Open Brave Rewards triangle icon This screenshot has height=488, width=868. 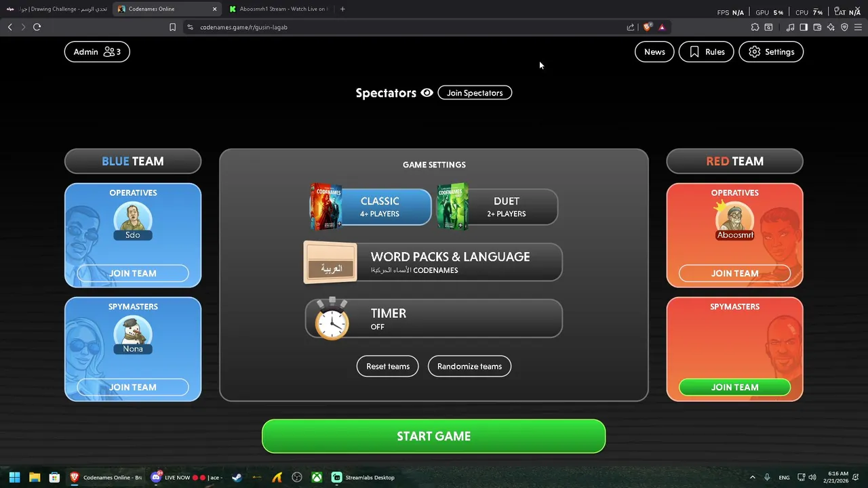662,27
